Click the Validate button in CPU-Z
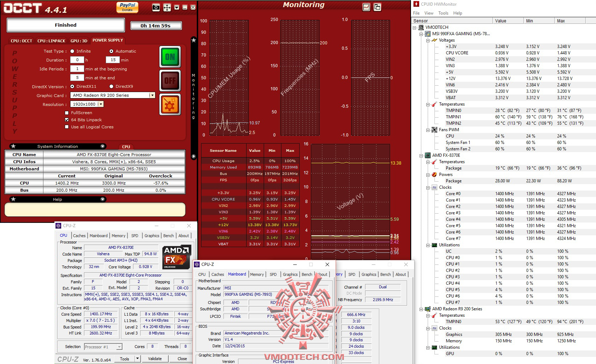Screen dimensions: 596x364 click(155, 359)
